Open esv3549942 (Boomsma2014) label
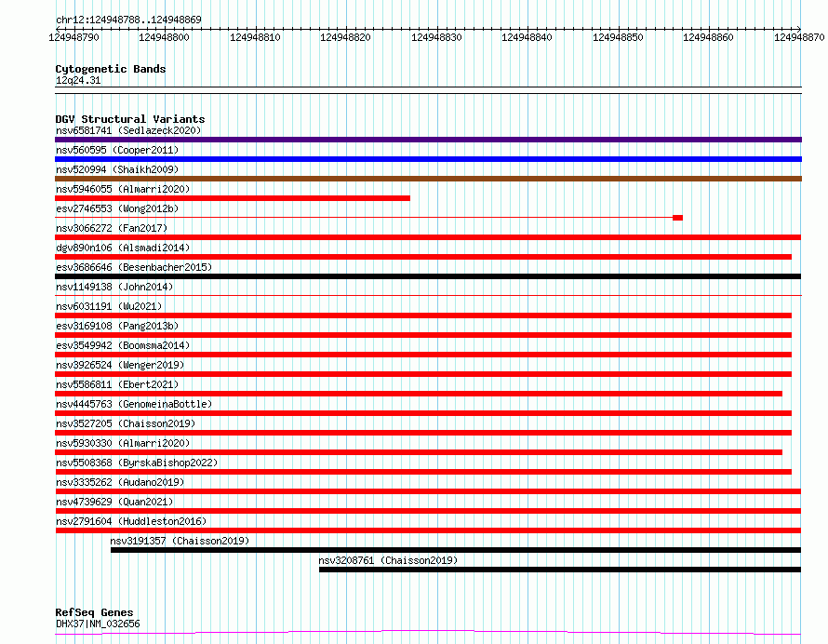 [123, 345]
